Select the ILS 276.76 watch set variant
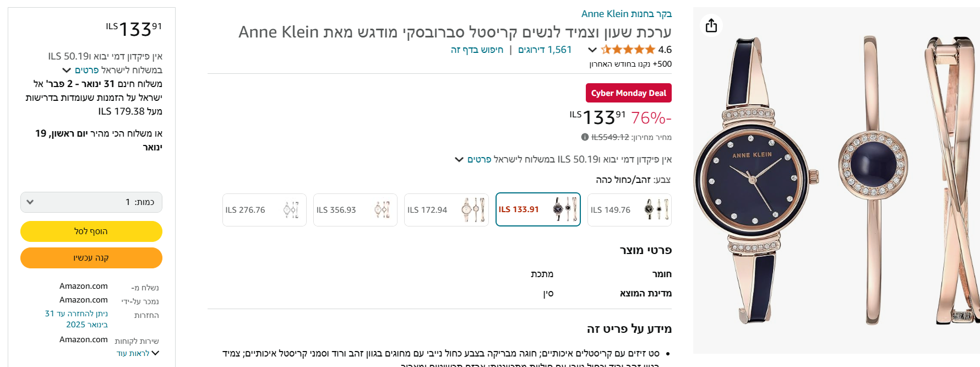The image size is (980, 367). (x=264, y=210)
